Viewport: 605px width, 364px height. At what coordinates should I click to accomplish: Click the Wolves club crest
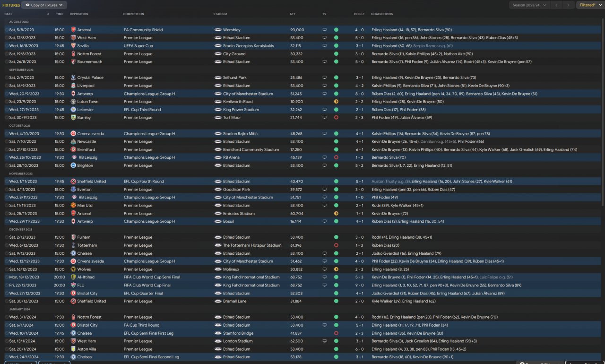(73, 269)
